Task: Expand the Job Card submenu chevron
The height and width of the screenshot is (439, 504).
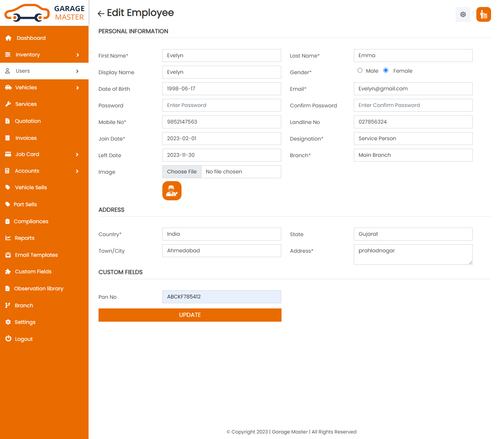Action: [x=77, y=155]
